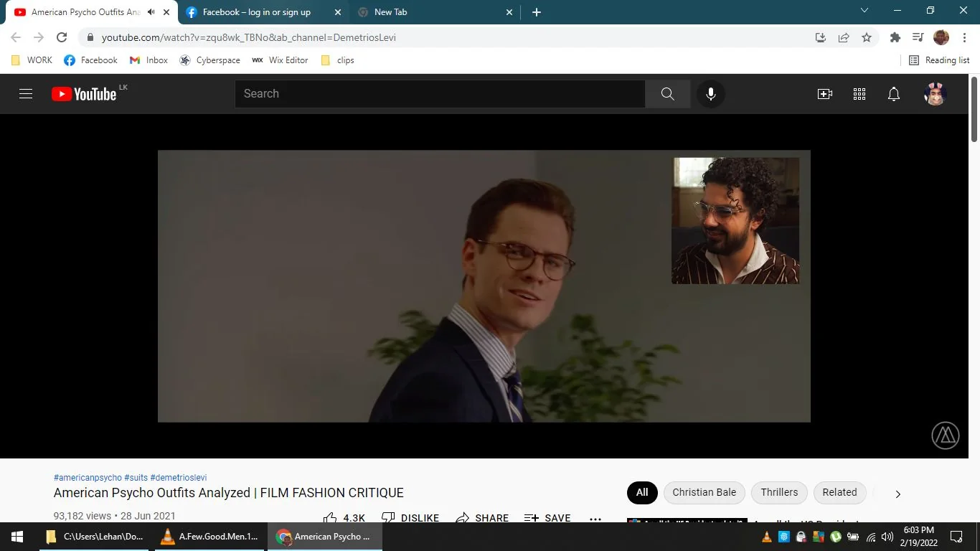Go forward in browser history
Image resolution: width=980 pixels, height=551 pixels.
tap(39, 37)
